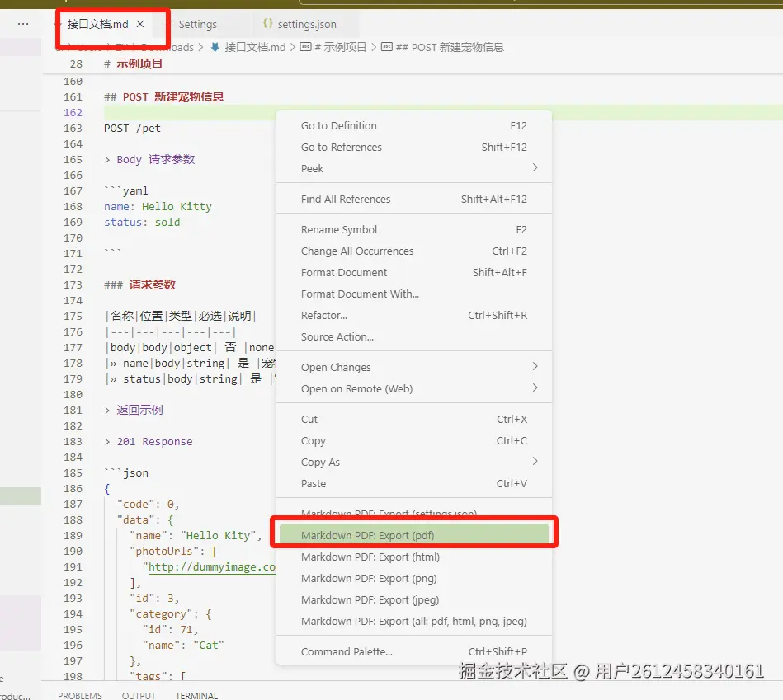Click heading '### 请求参数'
783x700 pixels.
(x=139, y=285)
